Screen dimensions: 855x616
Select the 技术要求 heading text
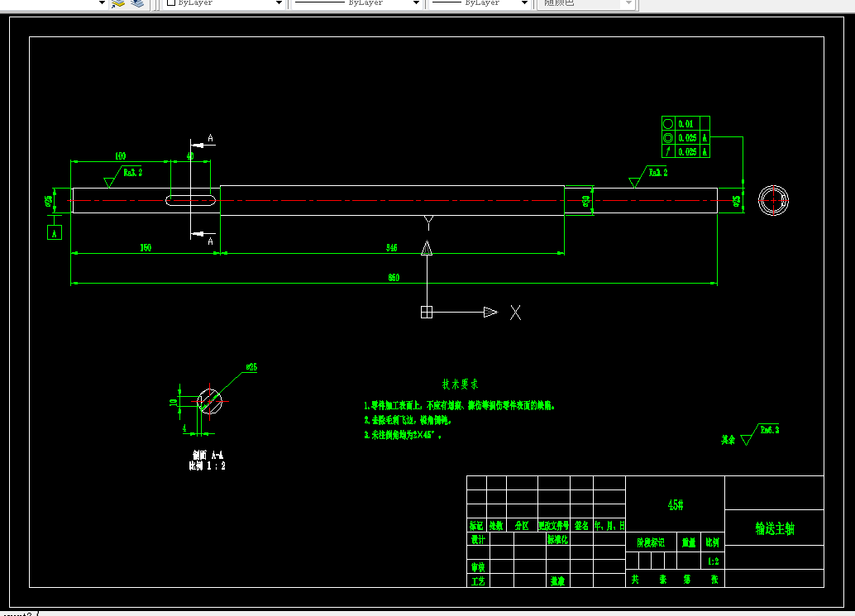point(460,384)
